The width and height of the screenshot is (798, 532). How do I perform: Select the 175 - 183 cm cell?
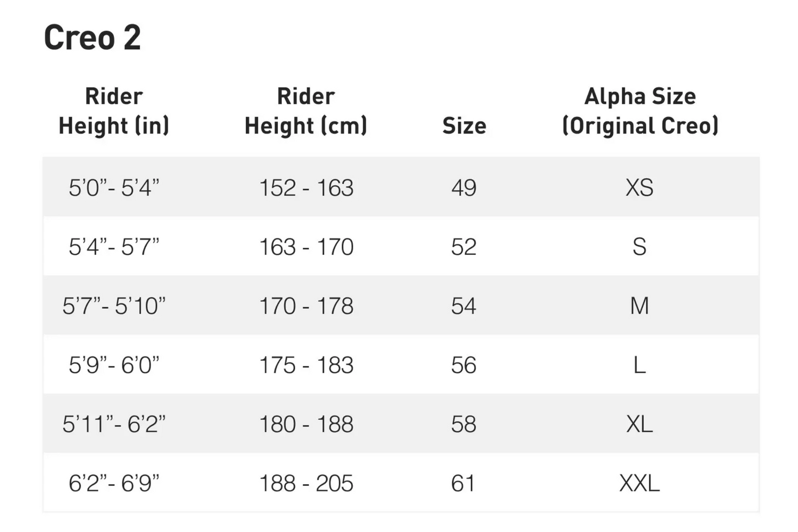coord(306,365)
